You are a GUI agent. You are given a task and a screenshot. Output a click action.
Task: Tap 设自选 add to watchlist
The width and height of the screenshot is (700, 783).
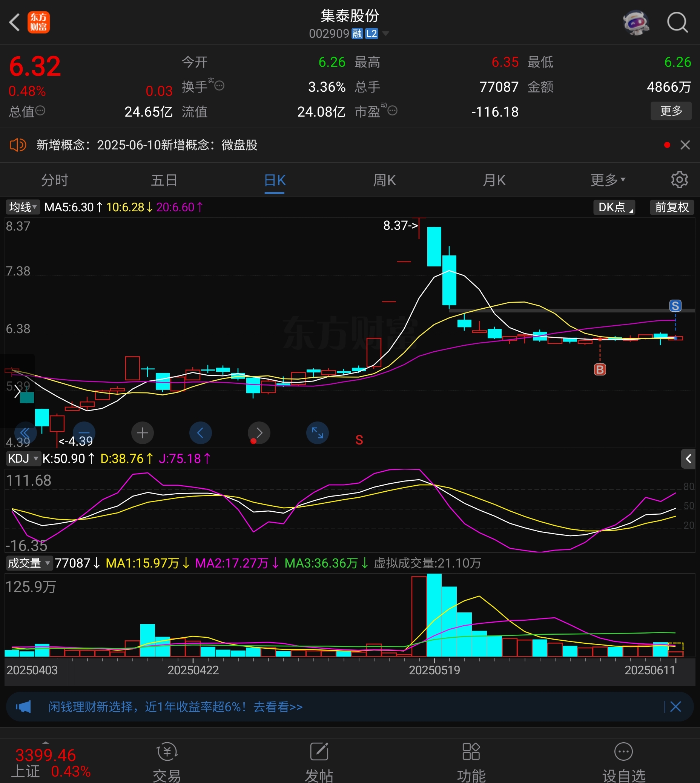coord(624,763)
